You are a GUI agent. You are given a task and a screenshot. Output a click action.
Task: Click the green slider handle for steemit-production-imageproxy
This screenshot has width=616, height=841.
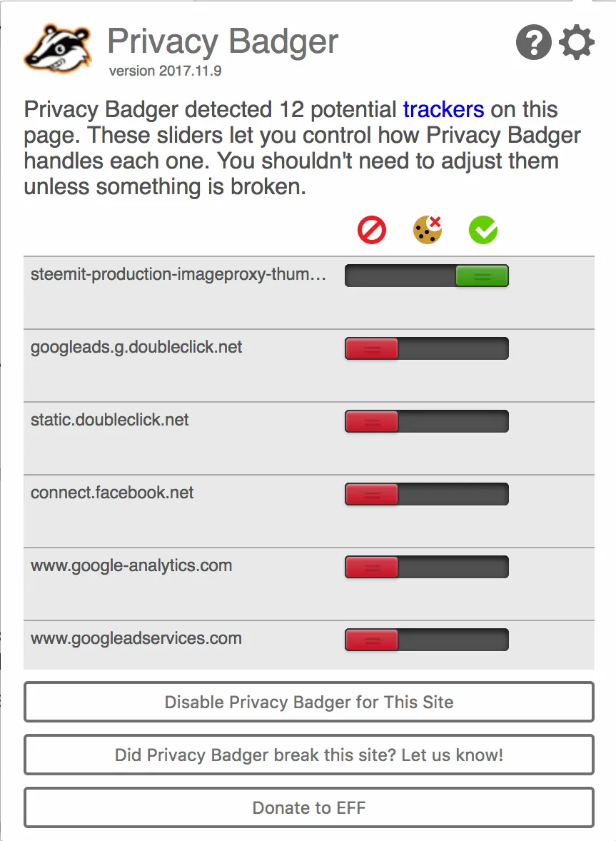point(482,276)
